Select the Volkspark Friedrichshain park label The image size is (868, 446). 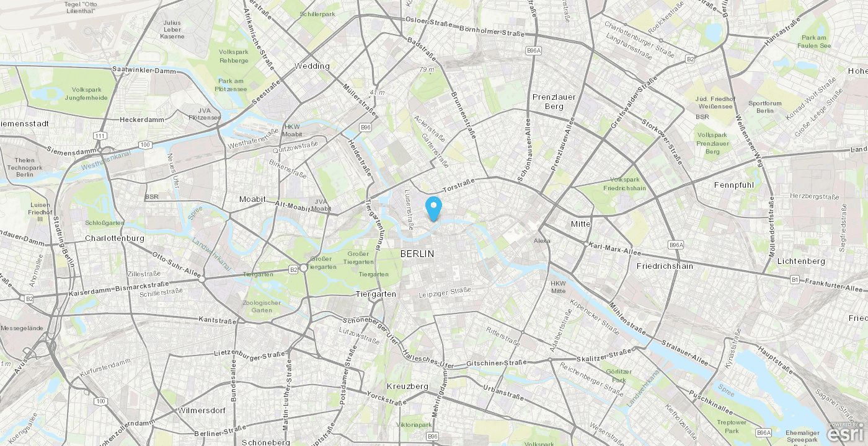coord(625,184)
